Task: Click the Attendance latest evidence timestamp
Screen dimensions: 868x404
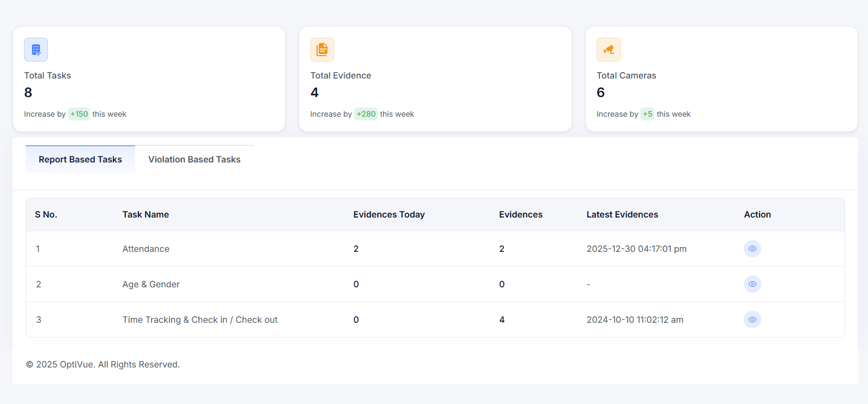Action: point(636,249)
